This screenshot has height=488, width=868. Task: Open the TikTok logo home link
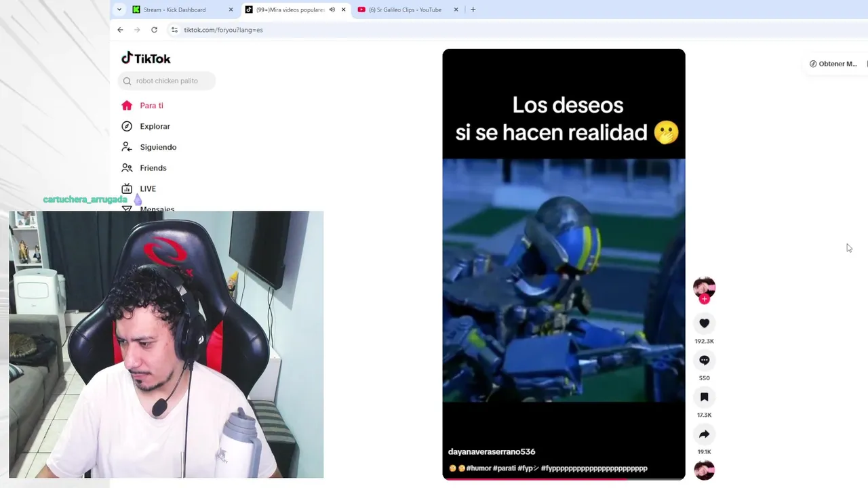[x=146, y=58]
